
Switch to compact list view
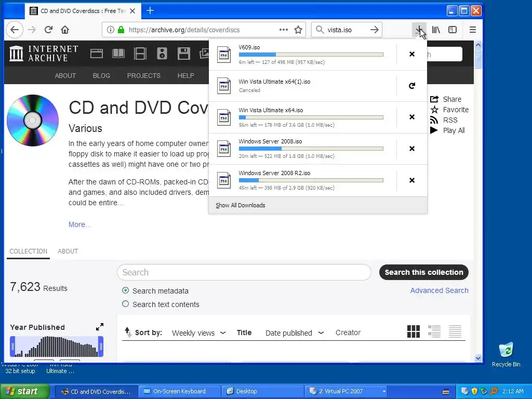pyautogui.click(x=455, y=331)
